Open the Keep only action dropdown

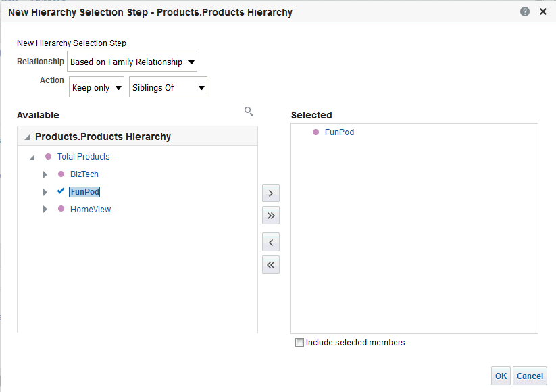pyautogui.click(x=97, y=88)
